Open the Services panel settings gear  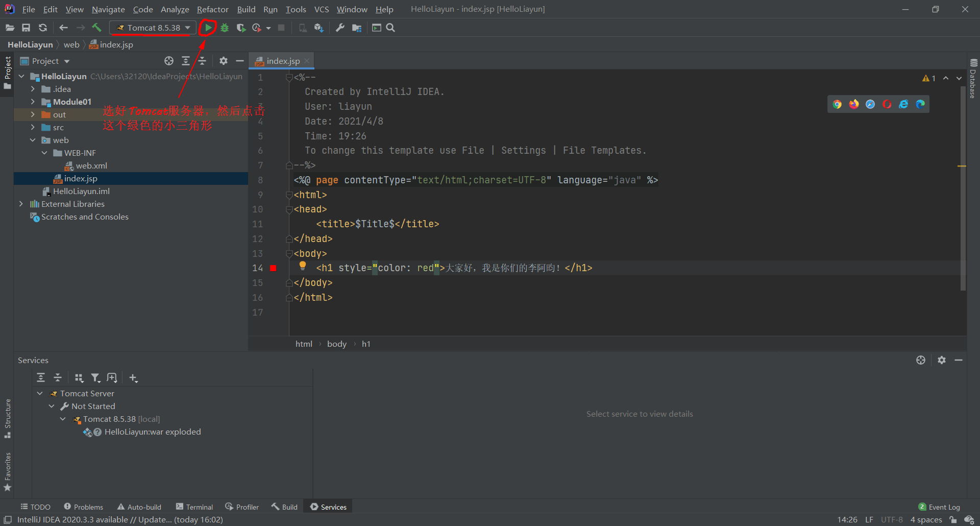(942, 360)
